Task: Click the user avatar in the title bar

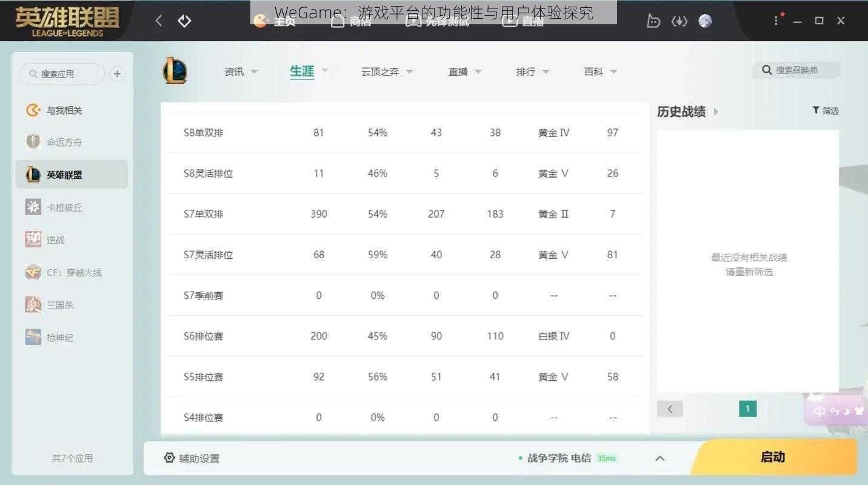Action: 705,21
